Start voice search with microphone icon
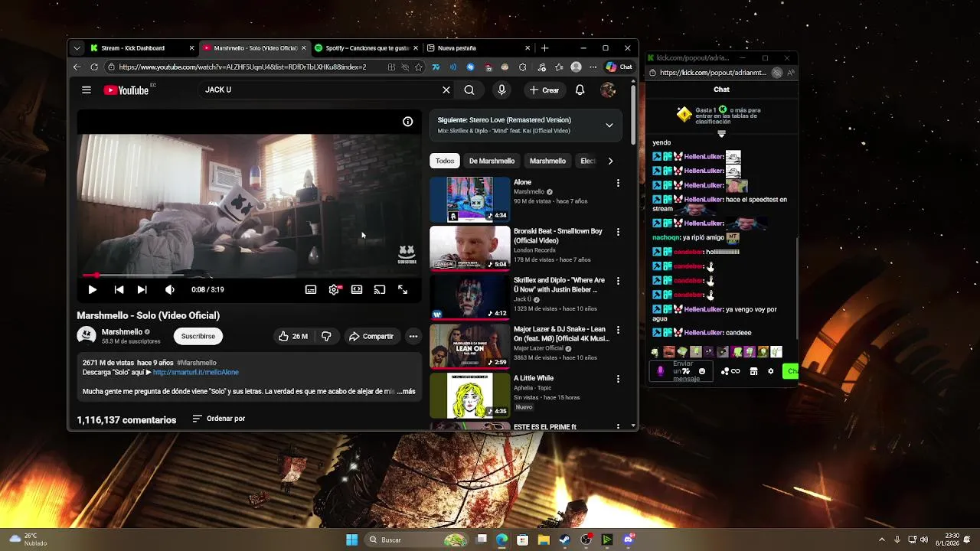Image resolution: width=980 pixels, height=551 pixels. (501, 90)
